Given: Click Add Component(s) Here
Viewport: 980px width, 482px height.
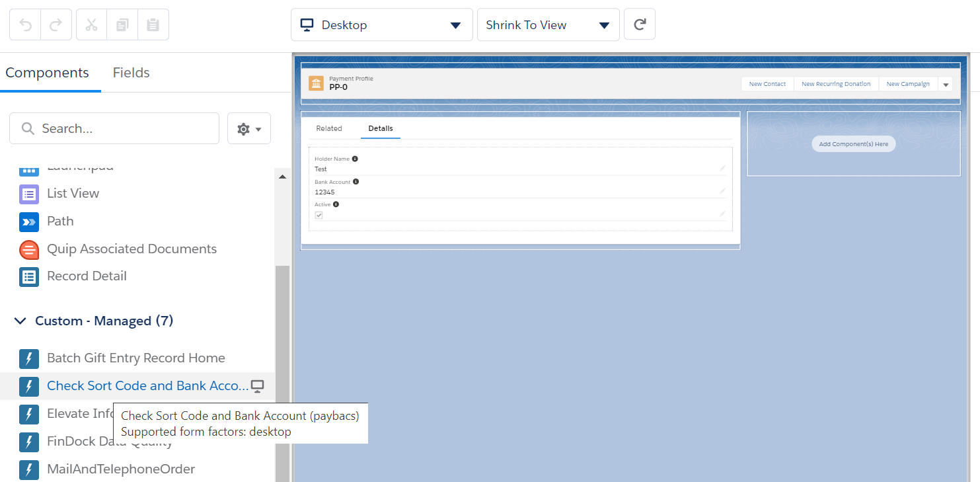Looking at the screenshot, I should (x=853, y=143).
